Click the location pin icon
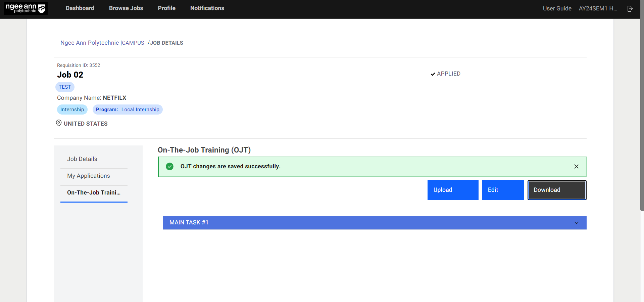This screenshot has width=644, height=302. (x=59, y=123)
